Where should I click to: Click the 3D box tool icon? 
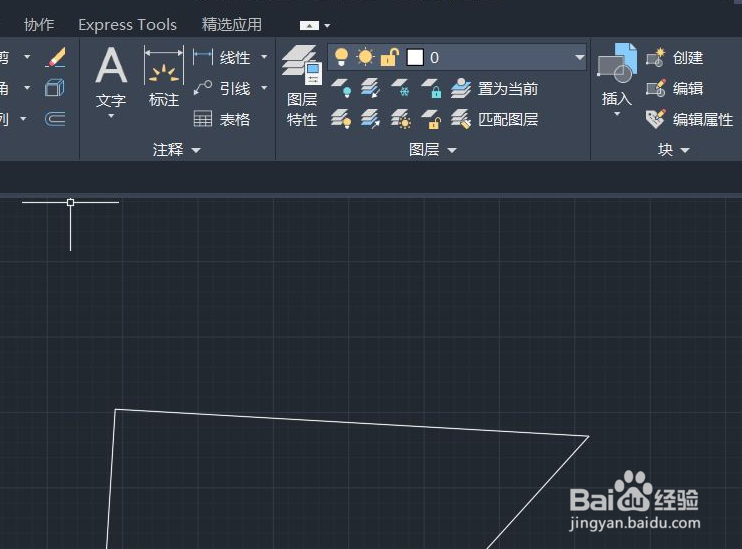55,88
